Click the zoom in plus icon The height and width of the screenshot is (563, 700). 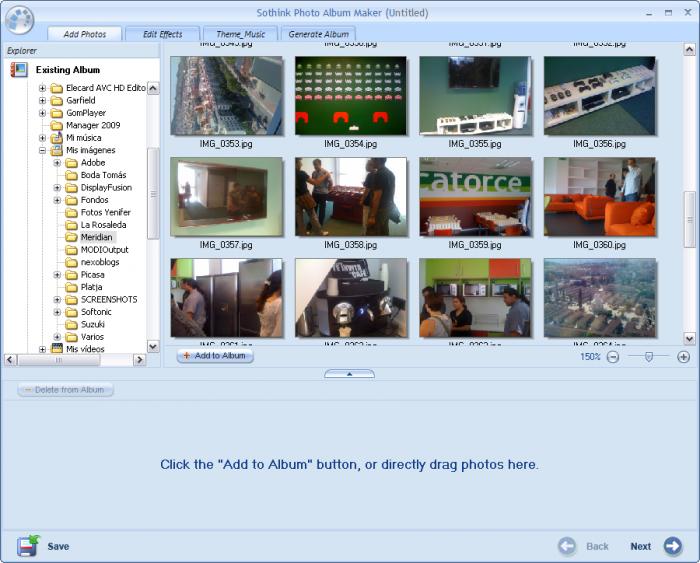[x=683, y=357]
